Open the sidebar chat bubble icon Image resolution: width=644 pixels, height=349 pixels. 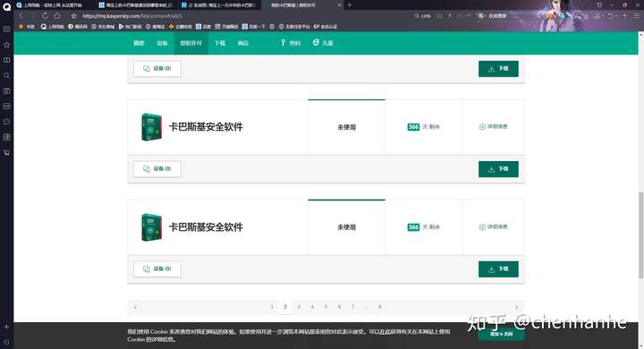click(6, 122)
